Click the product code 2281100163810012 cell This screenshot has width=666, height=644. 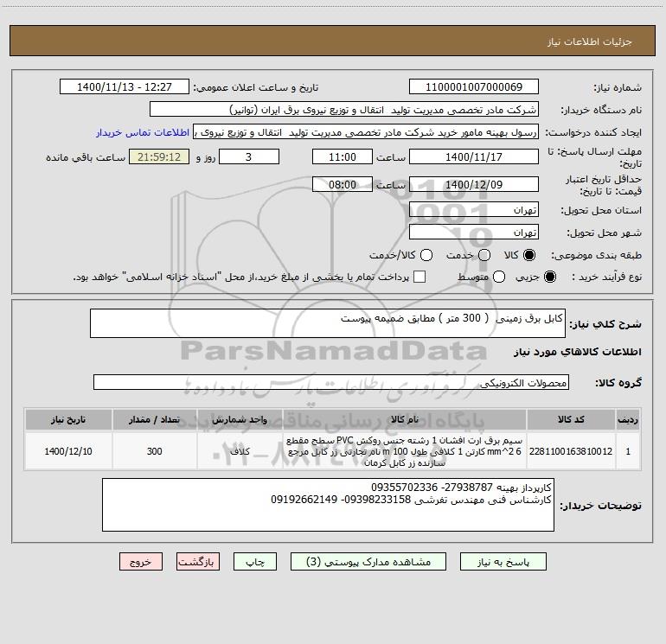(571, 451)
